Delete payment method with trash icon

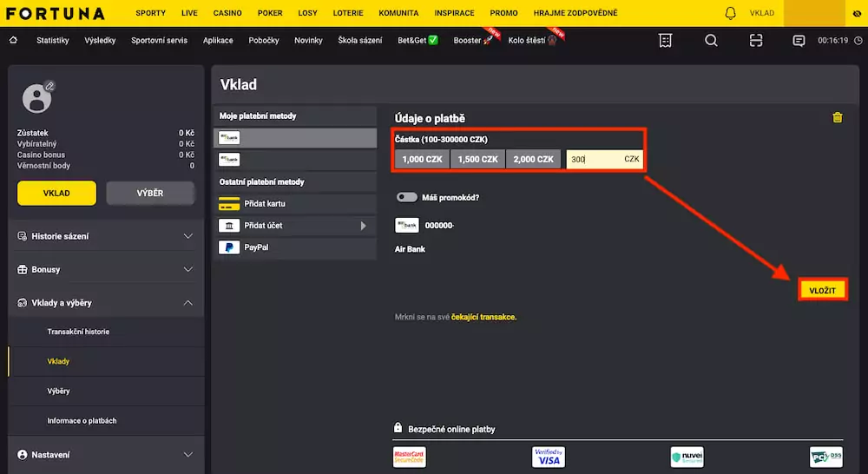click(x=837, y=117)
